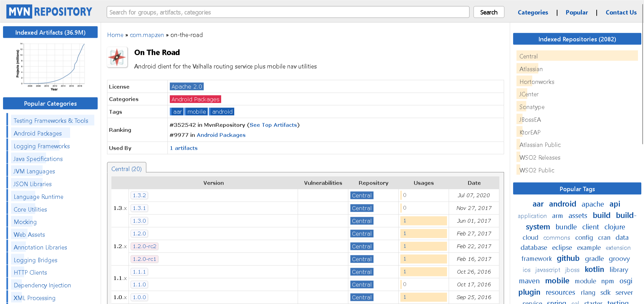Select the android tag badge
This screenshot has width=644, height=304.
222,112
